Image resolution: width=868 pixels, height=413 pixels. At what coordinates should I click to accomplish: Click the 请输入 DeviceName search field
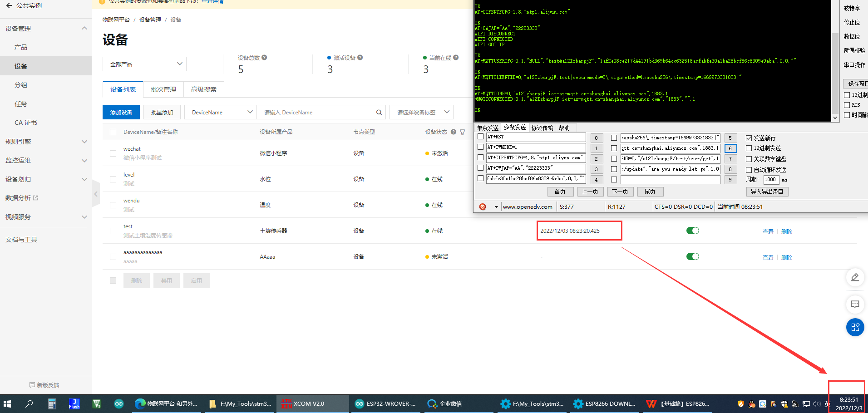(x=321, y=112)
